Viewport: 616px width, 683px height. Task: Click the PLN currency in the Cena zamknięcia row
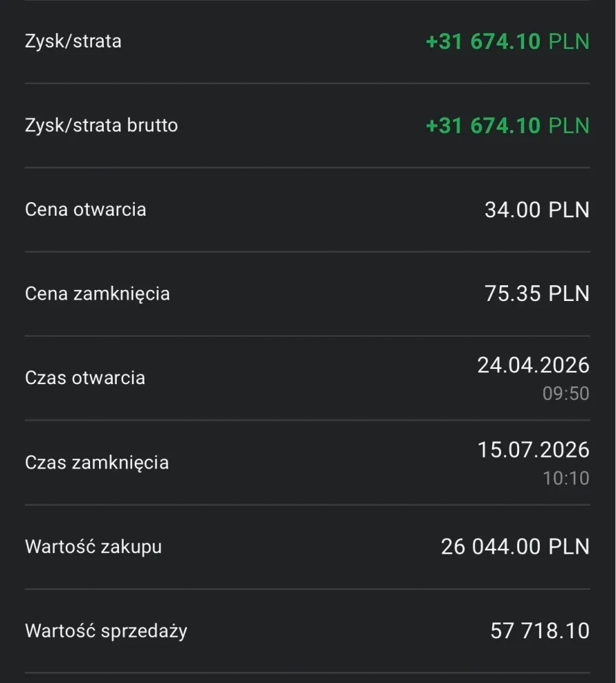(x=569, y=293)
